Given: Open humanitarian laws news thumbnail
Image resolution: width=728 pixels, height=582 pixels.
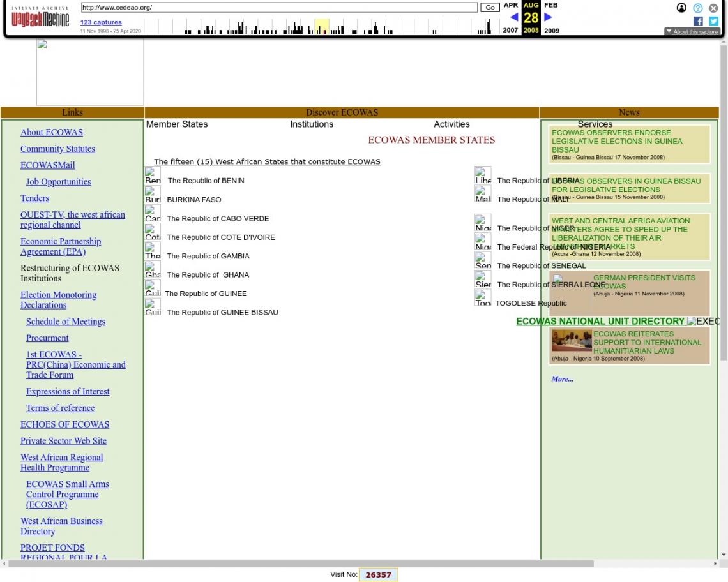Looking at the screenshot, I should point(572,341).
